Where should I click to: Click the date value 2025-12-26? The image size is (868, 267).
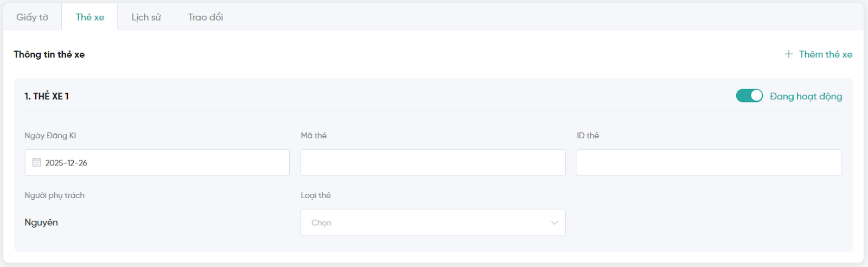66,163
